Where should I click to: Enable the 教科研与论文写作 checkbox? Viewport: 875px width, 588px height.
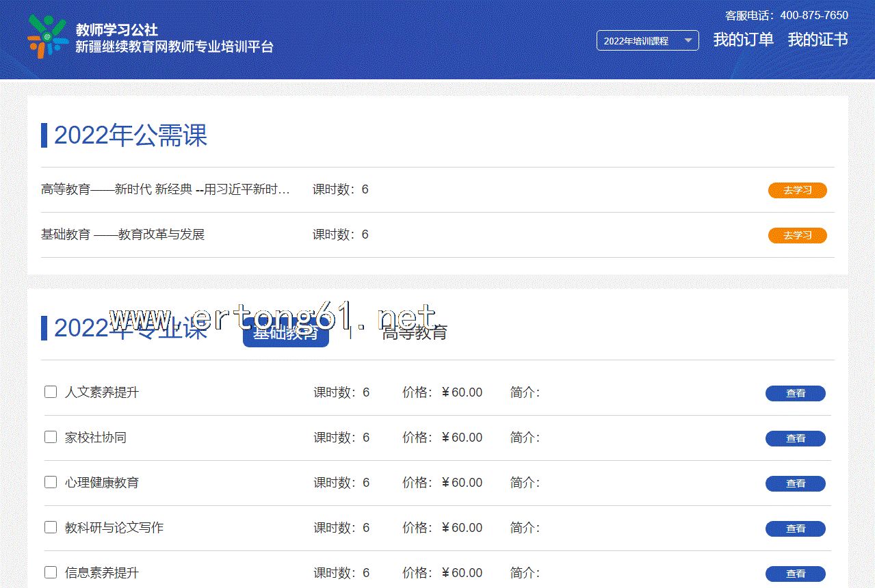tap(51, 527)
